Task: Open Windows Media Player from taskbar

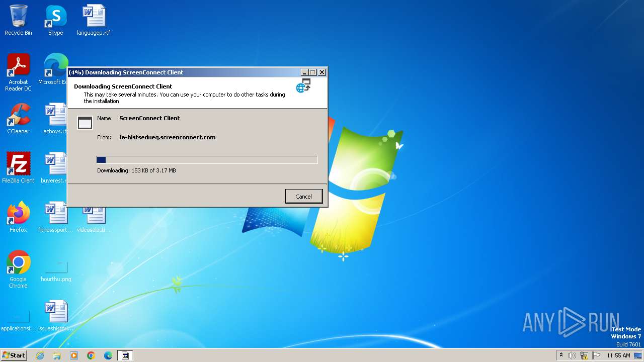Action: [74, 355]
